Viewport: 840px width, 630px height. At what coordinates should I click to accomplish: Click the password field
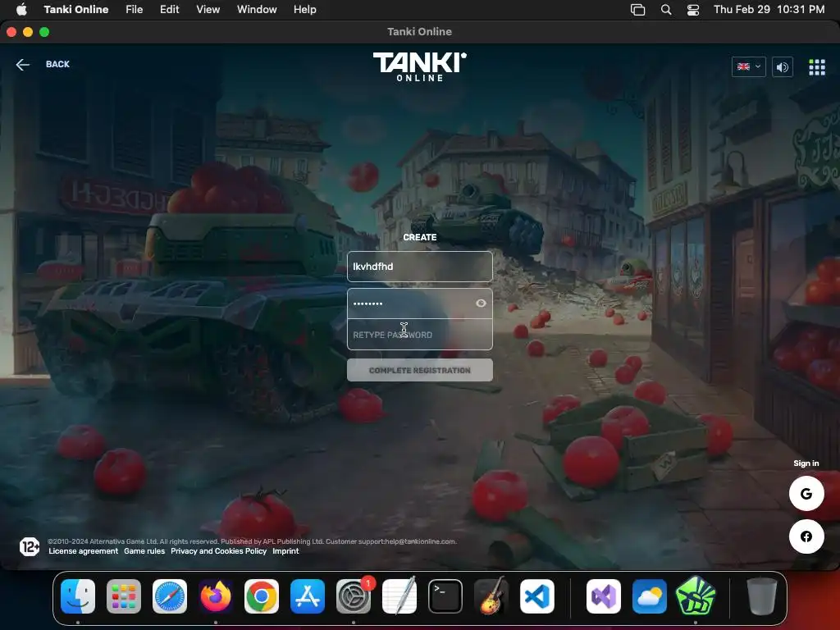[419, 304]
